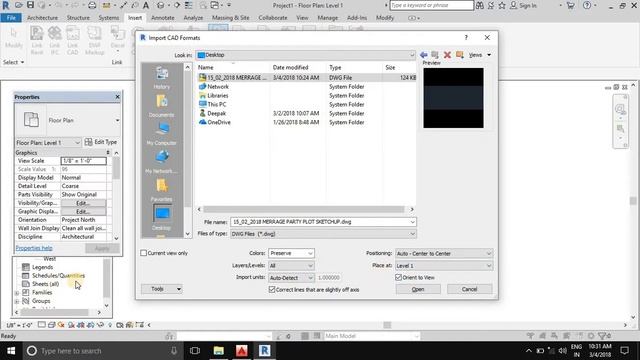The width and height of the screenshot is (640, 360).
Task: Open AutoCAD red icon in taskbar
Action: click(x=242, y=351)
